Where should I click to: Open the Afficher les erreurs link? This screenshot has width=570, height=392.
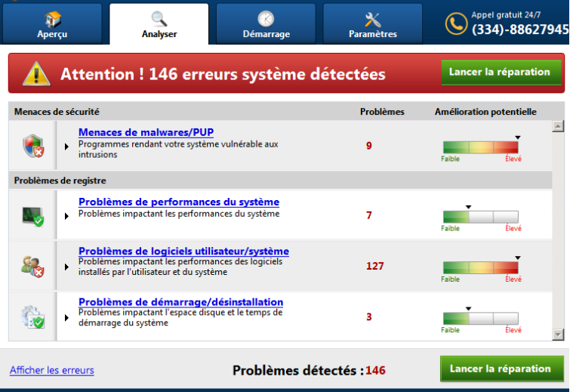(52, 370)
